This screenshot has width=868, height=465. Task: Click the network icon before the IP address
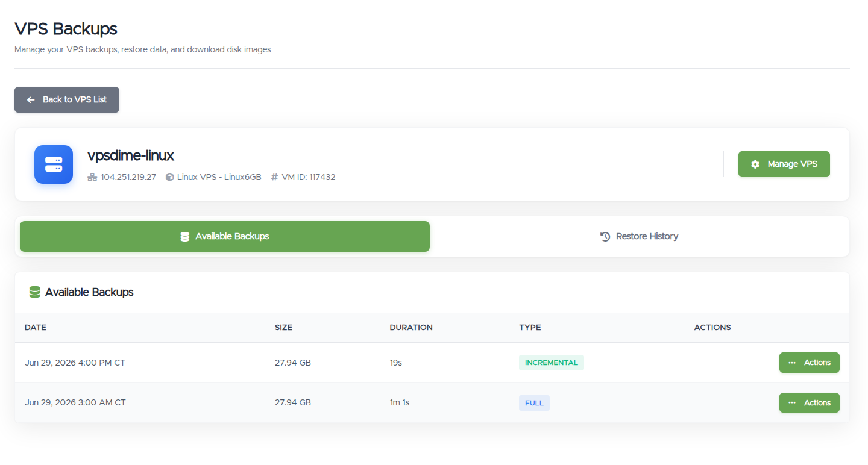pos(92,177)
